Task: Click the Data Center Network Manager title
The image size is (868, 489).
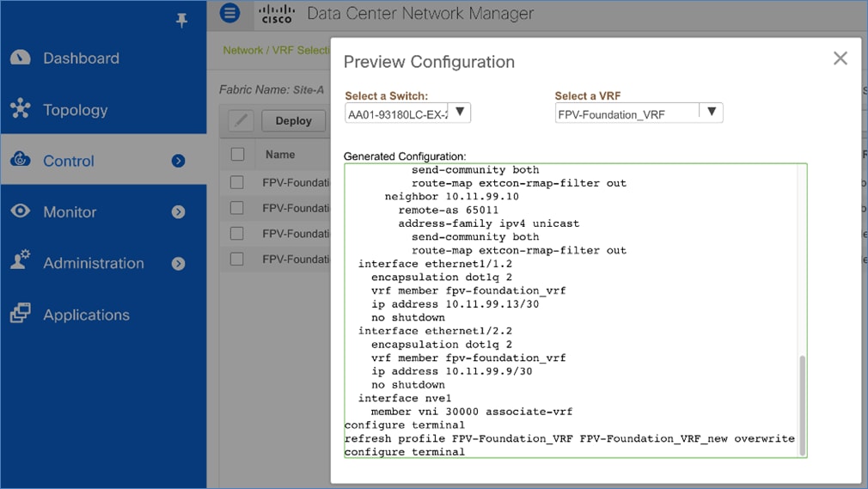Action: pyautogui.click(x=420, y=13)
